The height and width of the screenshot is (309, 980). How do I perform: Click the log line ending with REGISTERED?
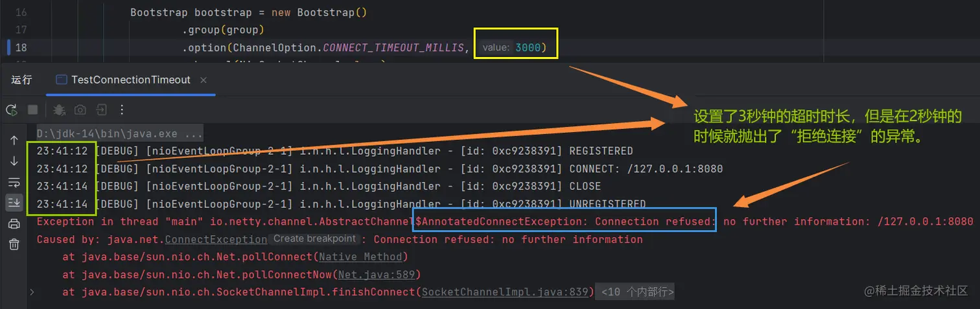[335, 152]
